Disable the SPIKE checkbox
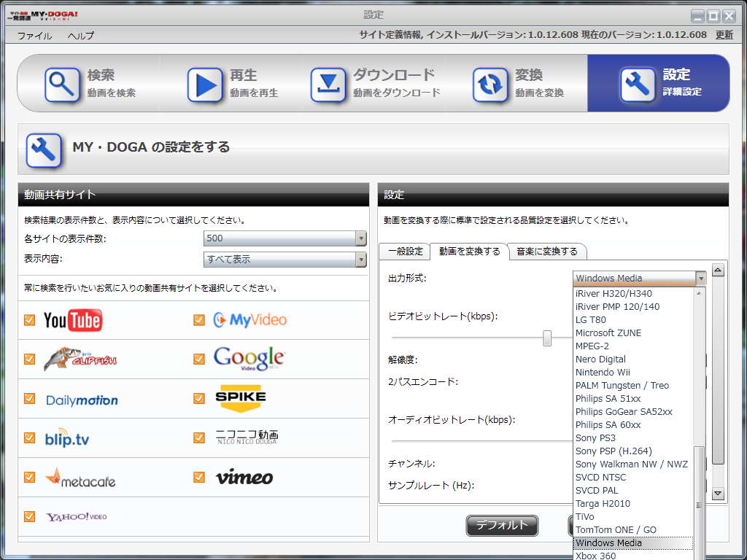 (x=199, y=398)
